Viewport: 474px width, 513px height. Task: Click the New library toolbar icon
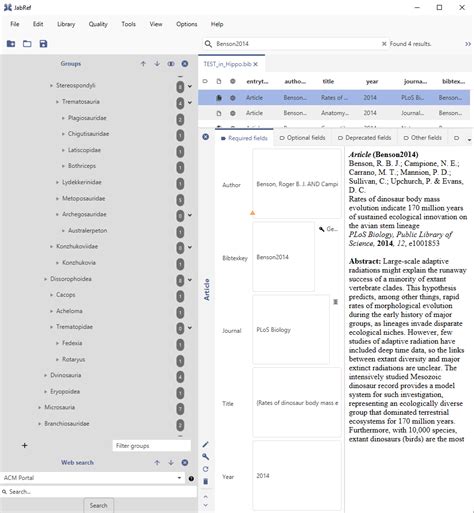point(11,44)
